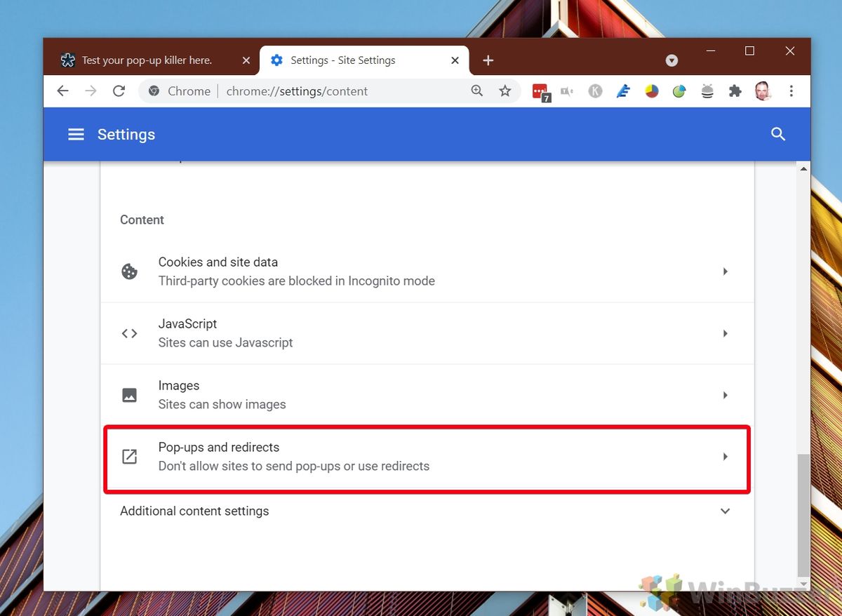Click the red extension icon with badge 7
The height and width of the screenshot is (616, 842).
tap(540, 92)
